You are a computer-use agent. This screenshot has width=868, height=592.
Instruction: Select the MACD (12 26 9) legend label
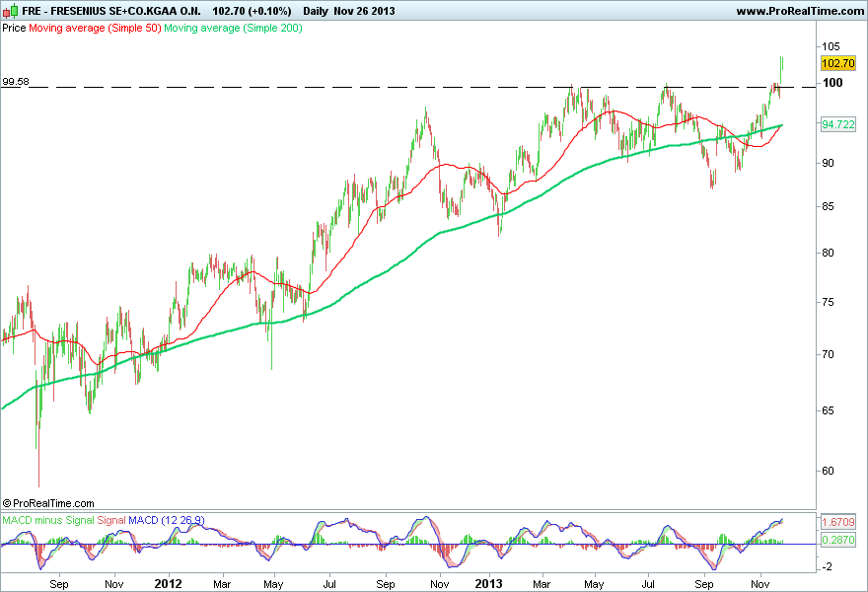(167, 521)
